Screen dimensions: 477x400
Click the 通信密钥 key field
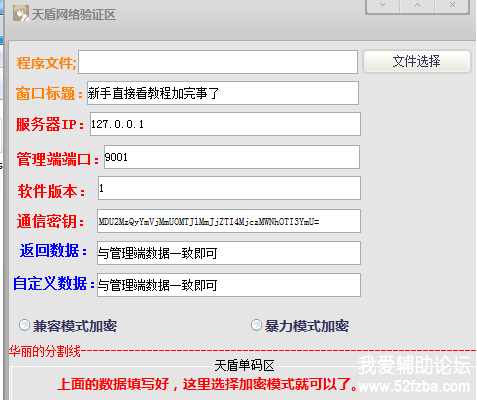click(x=229, y=221)
